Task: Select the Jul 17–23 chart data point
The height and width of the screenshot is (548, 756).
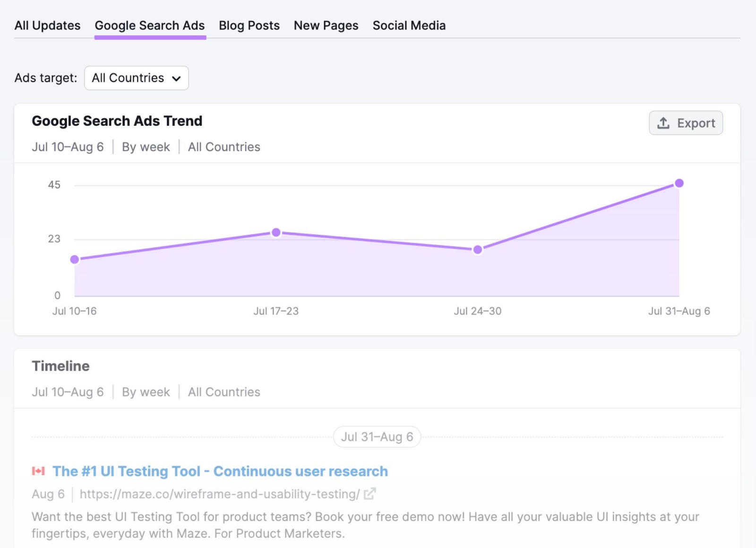Action: 276,232
